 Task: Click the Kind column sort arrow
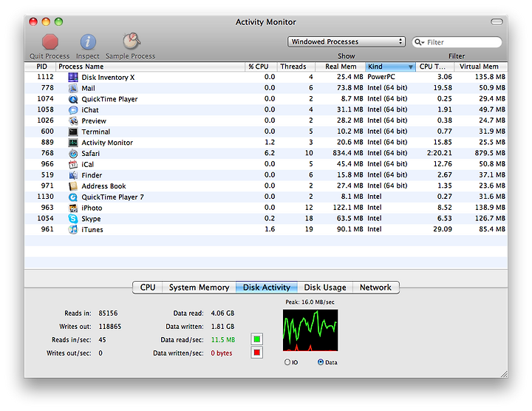coord(411,67)
